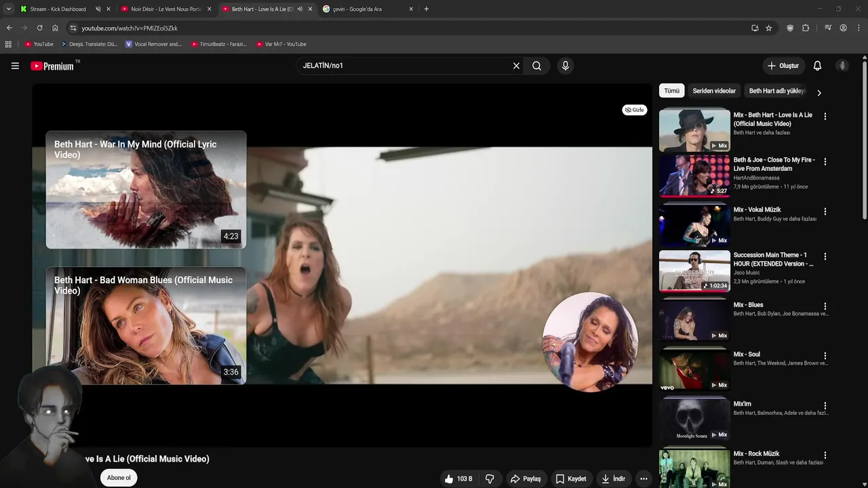Viewport: 868px width, 488px height.
Task: Open Chrome three-dot menu
Action: click(859, 28)
